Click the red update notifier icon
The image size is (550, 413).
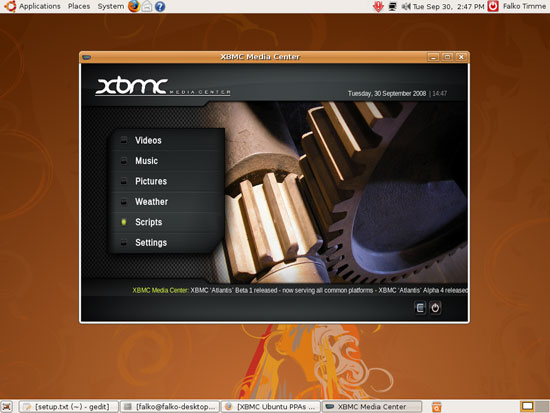click(378, 6)
